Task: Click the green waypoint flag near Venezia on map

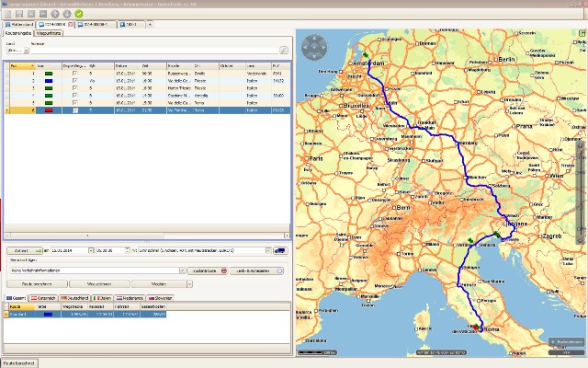Action: (x=470, y=240)
